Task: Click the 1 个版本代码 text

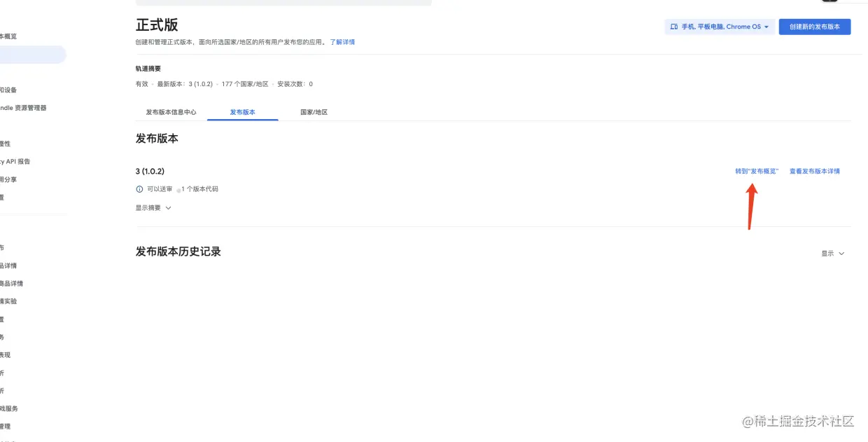Action: pos(199,189)
